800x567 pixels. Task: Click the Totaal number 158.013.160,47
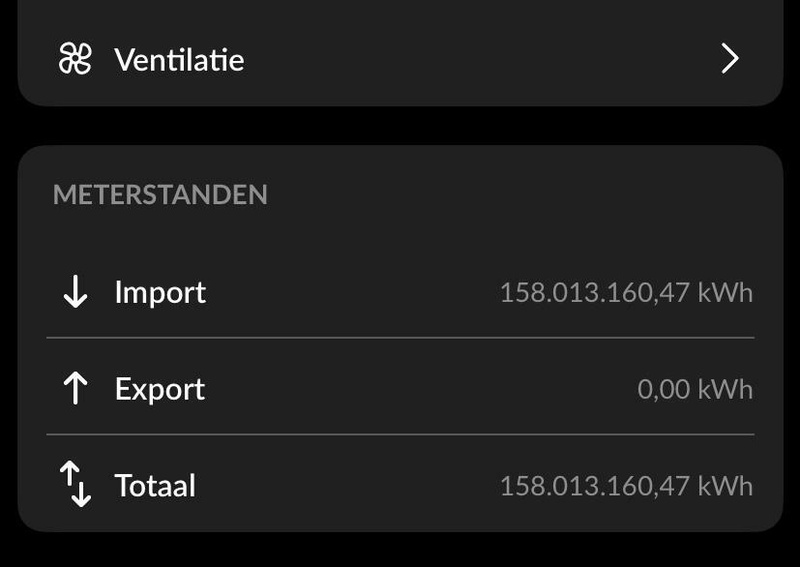click(584, 486)
